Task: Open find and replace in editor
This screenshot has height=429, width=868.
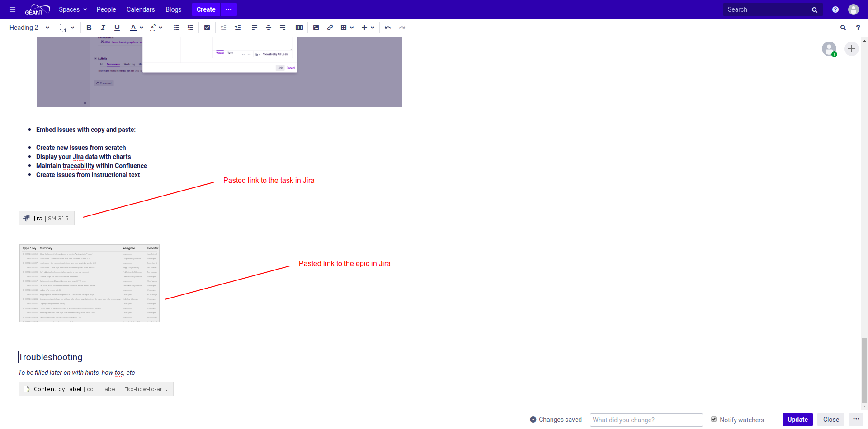Action: pyautogui.click(x=843, y=28)
